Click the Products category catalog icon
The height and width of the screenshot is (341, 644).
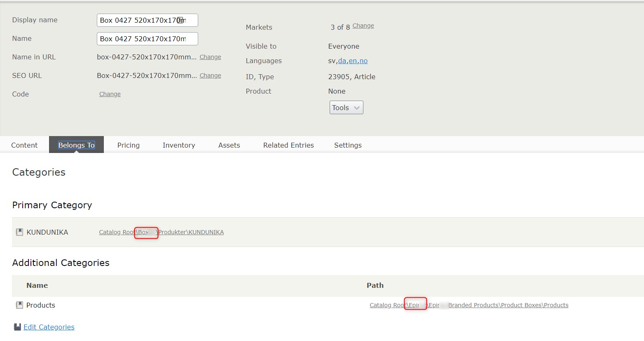[19, 305]
